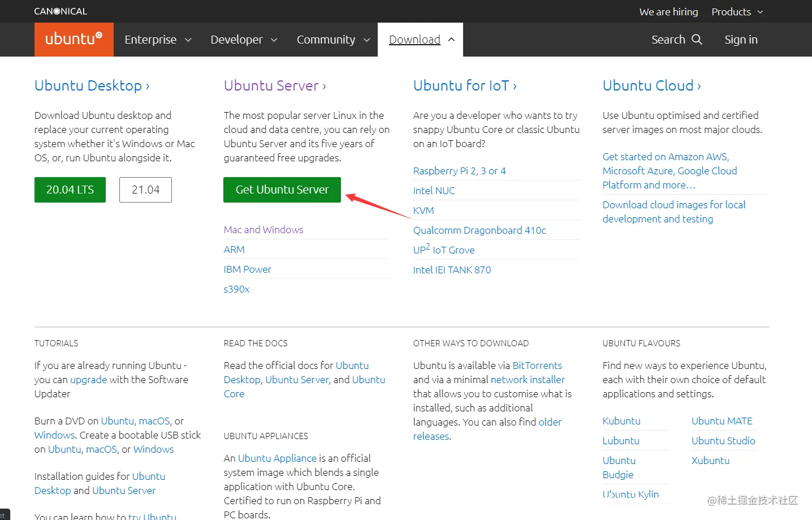Click the ARM server link

click(x=234, y=250)
